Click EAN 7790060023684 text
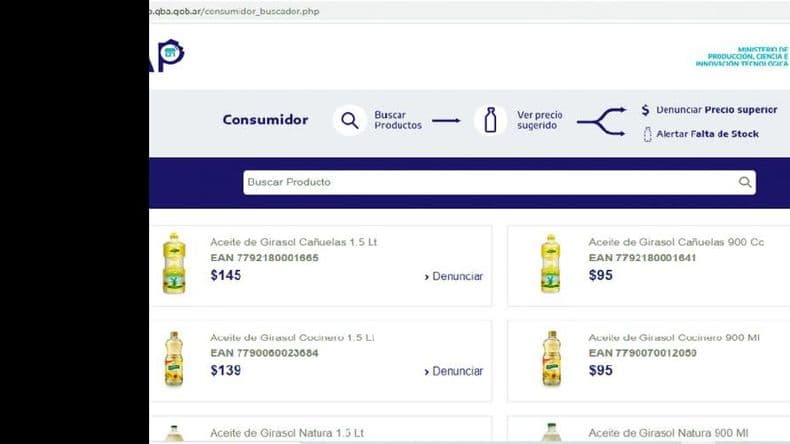Screen dimensions: 790x444 265,353
